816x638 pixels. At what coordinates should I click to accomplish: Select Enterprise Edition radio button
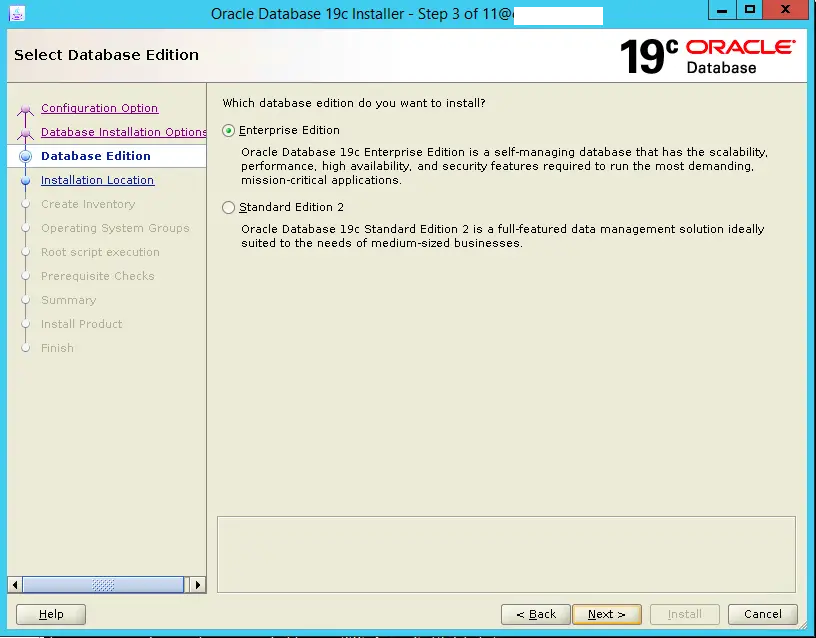(228, 131)
